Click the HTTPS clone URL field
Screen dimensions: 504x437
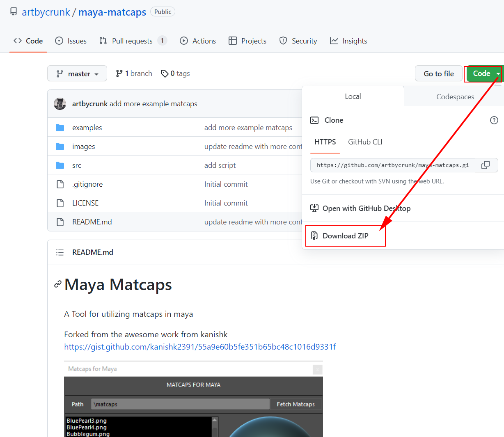pos(392,165)
